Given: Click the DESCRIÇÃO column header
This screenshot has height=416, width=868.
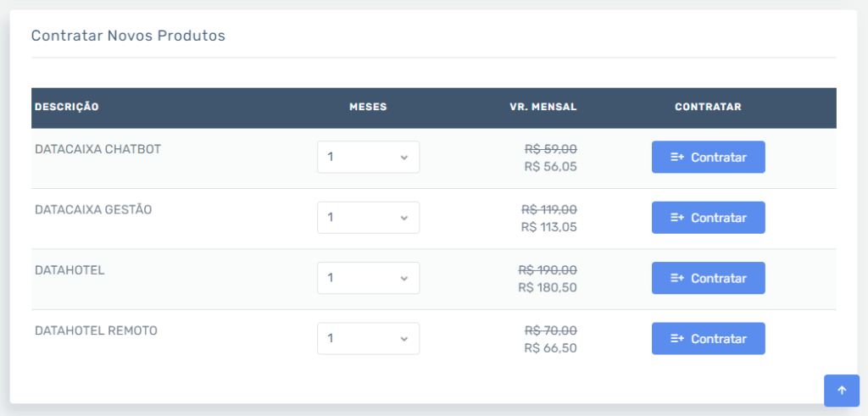Looking at the screenshot, I should (67, 108).
